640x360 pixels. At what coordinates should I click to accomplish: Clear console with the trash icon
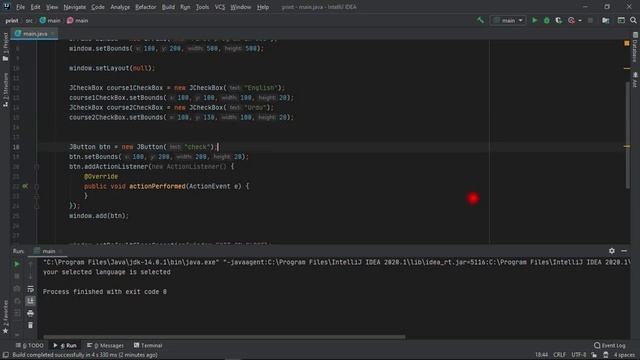coord(31,325)
